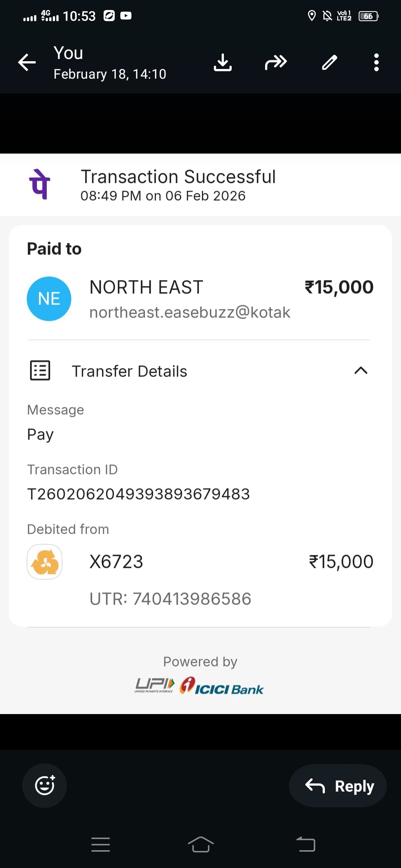Viewport: 401px width, 868px height.
Task: Forward the image using the forward arrow icon
Action: (x=276, y=62)
